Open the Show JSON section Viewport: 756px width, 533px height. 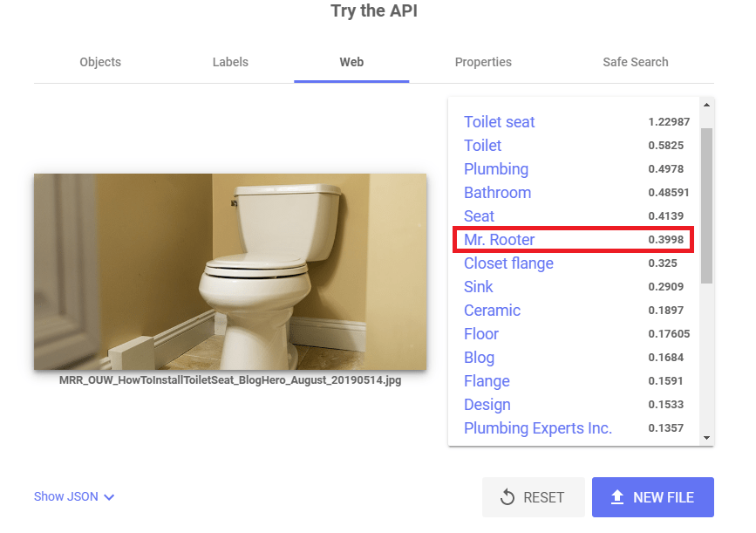point(74,496)
